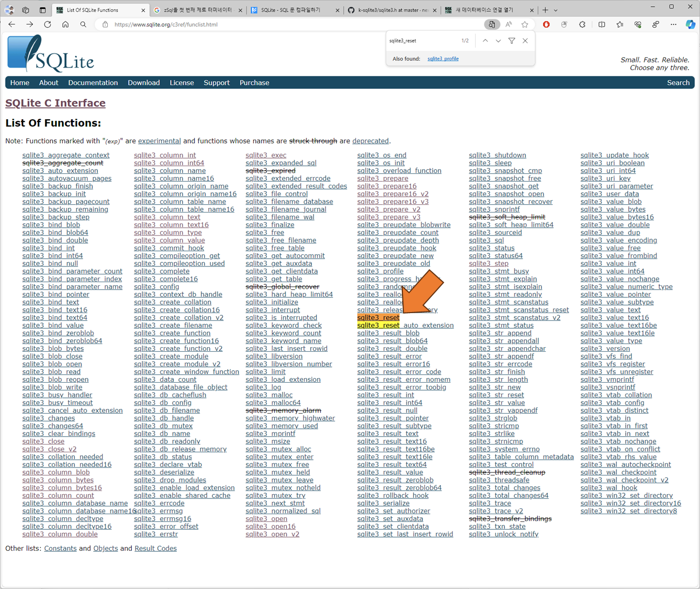
Task: Open sqlite3_update_hook link
Action: 615,155
